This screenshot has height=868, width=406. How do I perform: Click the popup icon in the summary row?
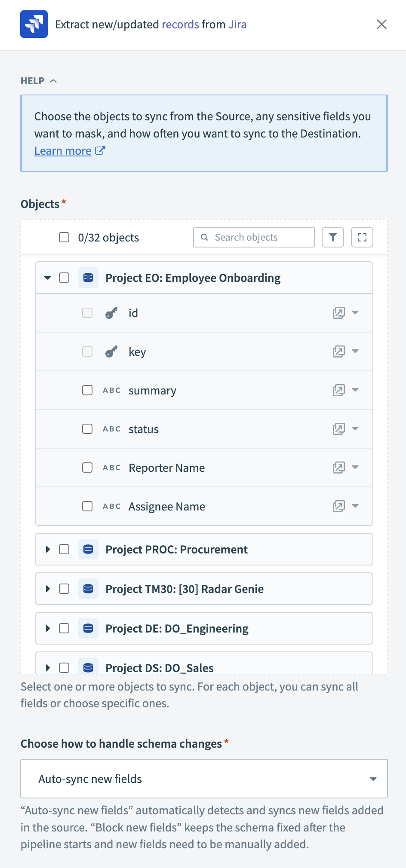[339, 390]
